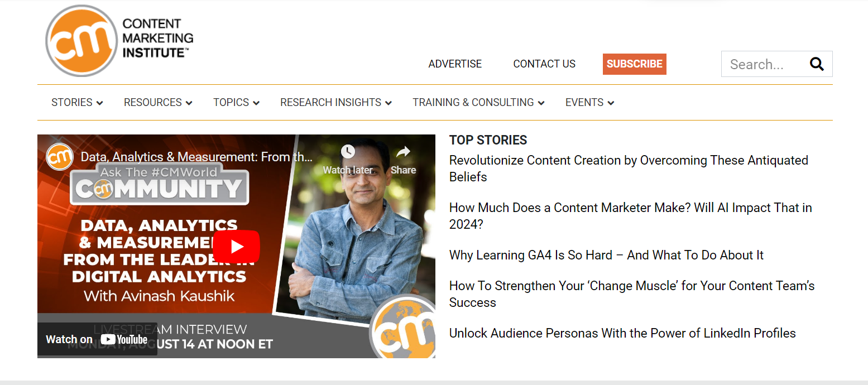Open the STORIES menu item
868x385 pixels.
click(x=72, y=103)
